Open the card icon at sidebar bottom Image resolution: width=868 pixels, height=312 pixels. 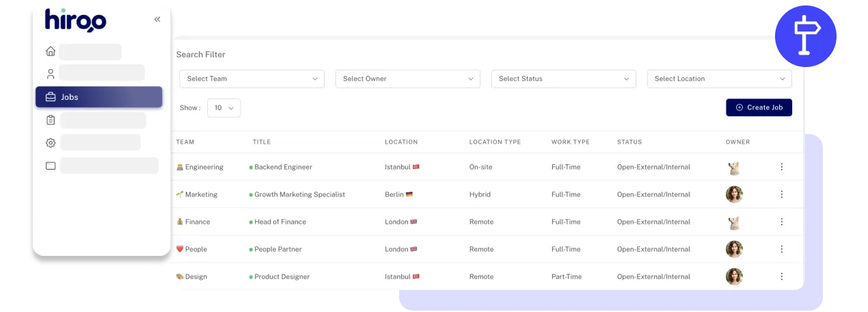pos(51,166)
